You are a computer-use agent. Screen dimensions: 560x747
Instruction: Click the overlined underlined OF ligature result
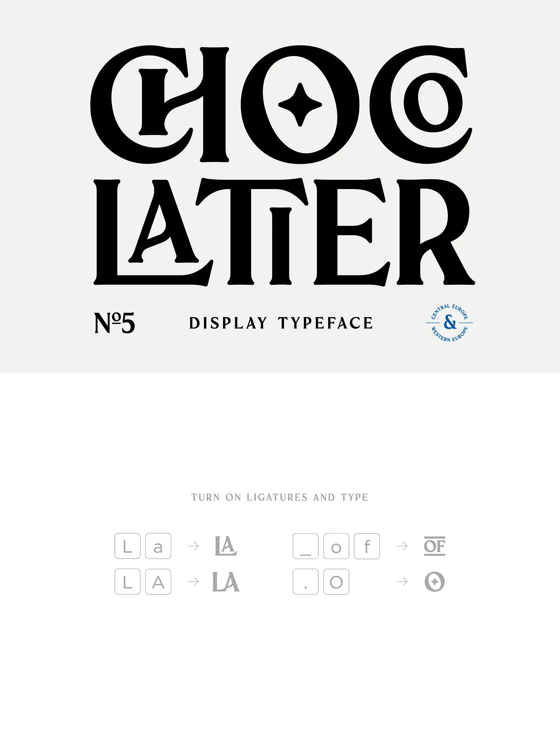tap(434, 546)
